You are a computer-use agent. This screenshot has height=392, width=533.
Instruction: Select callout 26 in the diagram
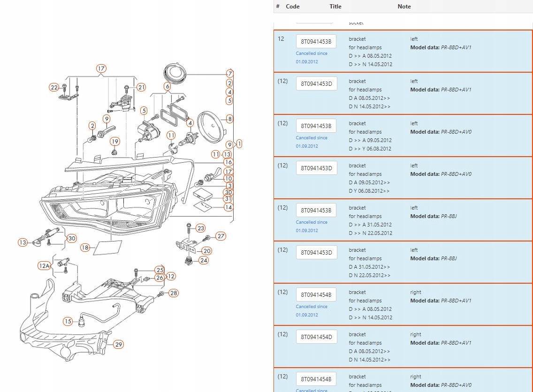point(160,278)
